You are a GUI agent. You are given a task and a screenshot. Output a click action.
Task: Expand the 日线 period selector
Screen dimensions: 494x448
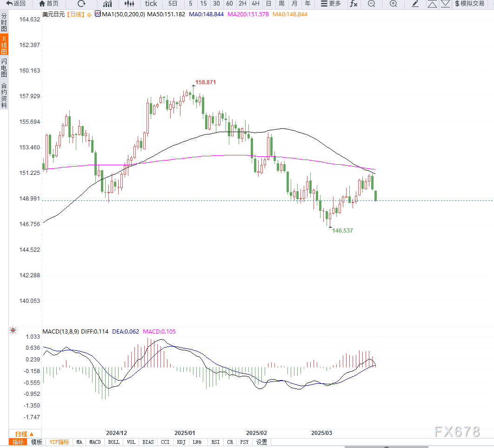25,434
